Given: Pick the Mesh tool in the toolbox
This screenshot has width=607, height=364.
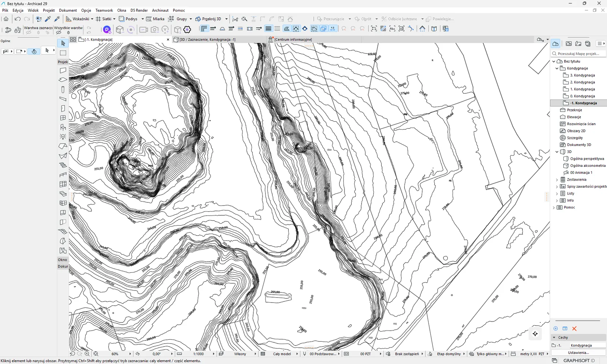Looking at the screenshot, I should [x=63, y=232].
